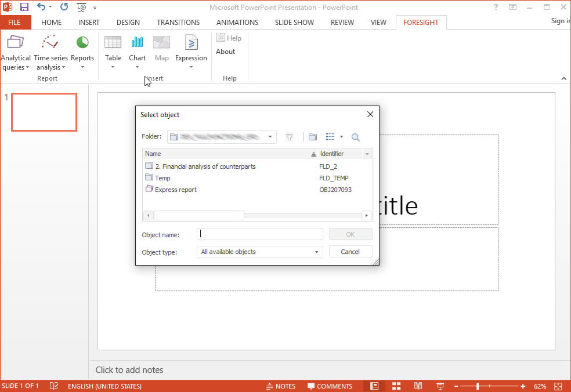Screen dimensions: 571x392
Task: Change list view mode icon
Action: (x=330, y=136)
